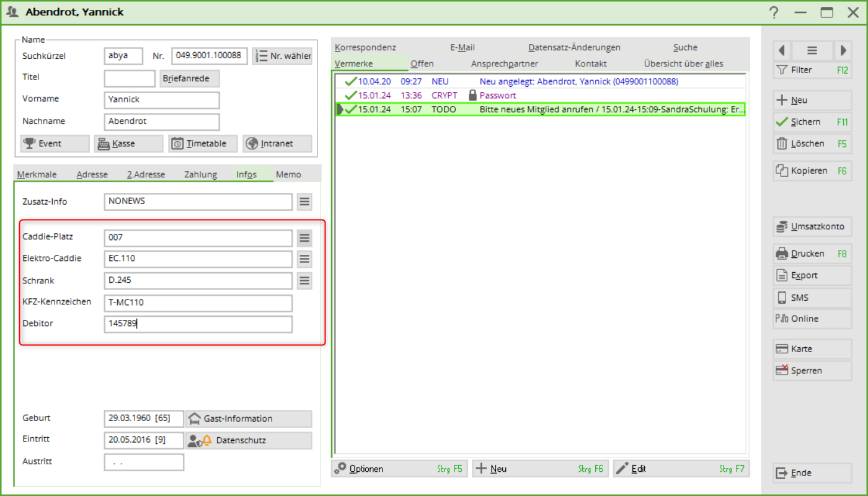This screenshot has height=496, width=868.
Task: Open Datenschutz privacy settings
Action: [x=249, y=440]
